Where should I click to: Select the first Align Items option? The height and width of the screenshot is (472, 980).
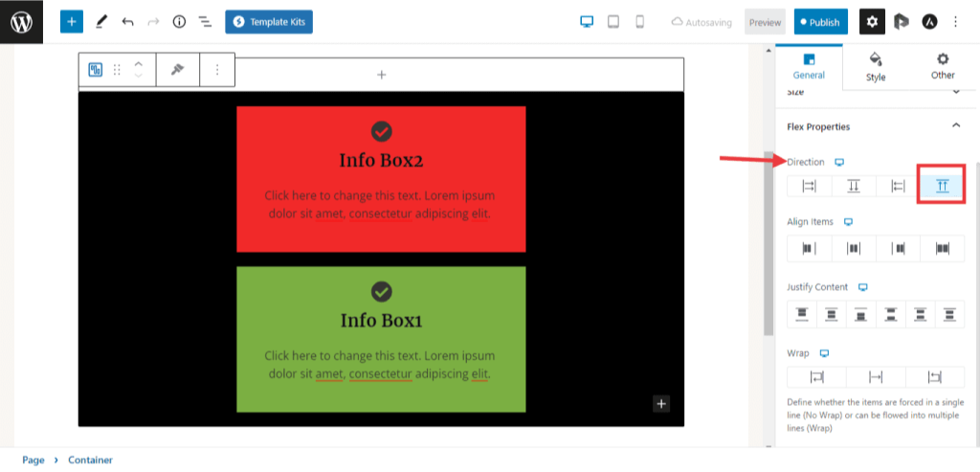[x=809, y=249]
